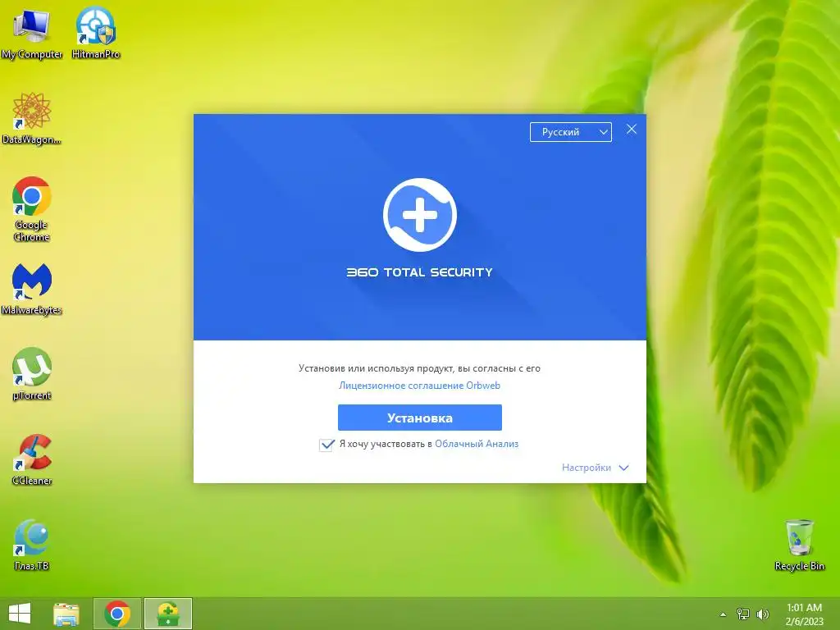Open the Google Chrome desktop shortcut
The height and width of the screenshot is (630, 840).
32,209
